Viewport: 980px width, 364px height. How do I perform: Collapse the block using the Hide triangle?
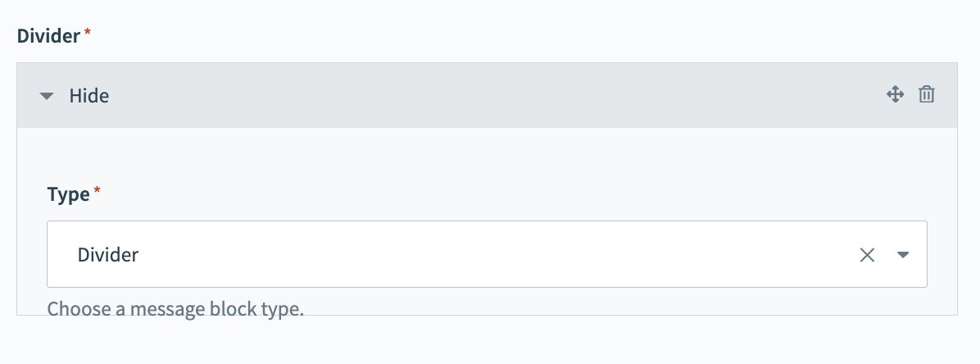[x=47, y=96]
